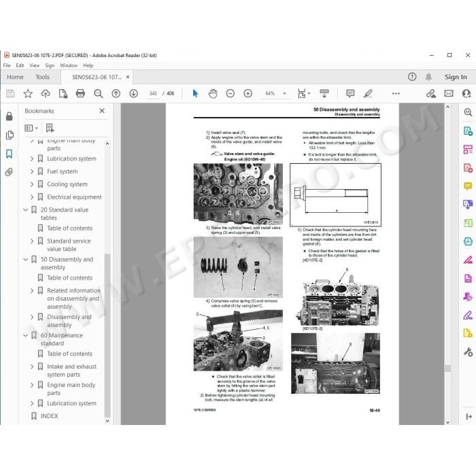Star this file with the bookmark star icon
The image size is (476, 476).
(28, 94)
